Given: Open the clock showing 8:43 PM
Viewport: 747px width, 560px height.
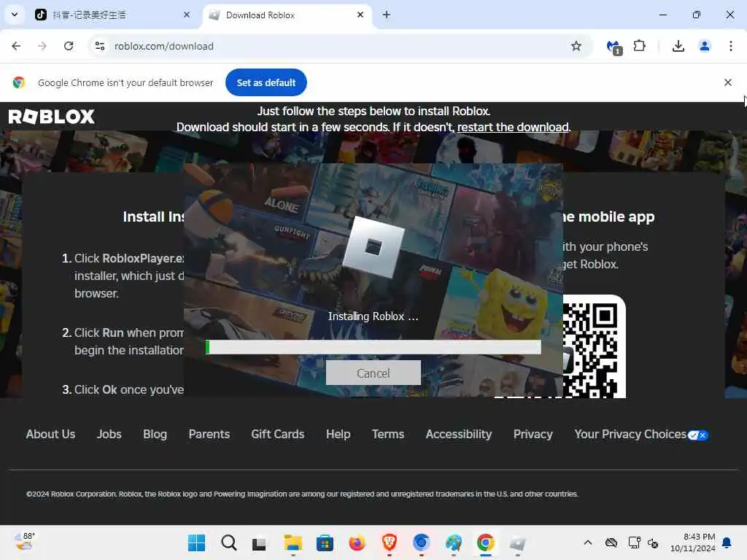Looking at the screenshot, I should [x=693, y=542].
